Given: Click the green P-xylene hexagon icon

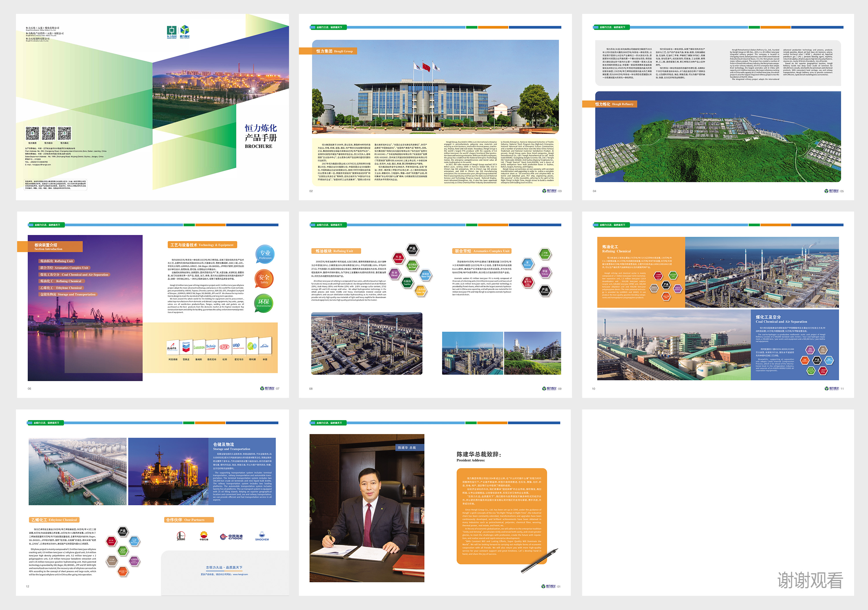Looking at the screenshot, I should [x=545, y=254].
